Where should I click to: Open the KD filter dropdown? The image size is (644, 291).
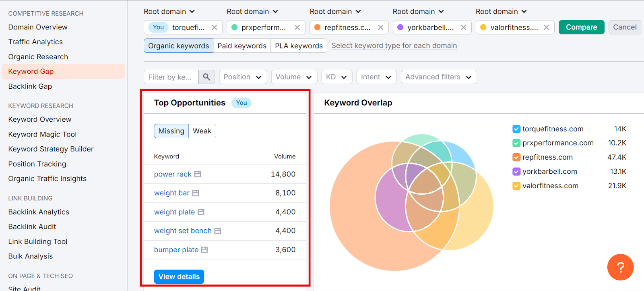click(x=336, y=77)
